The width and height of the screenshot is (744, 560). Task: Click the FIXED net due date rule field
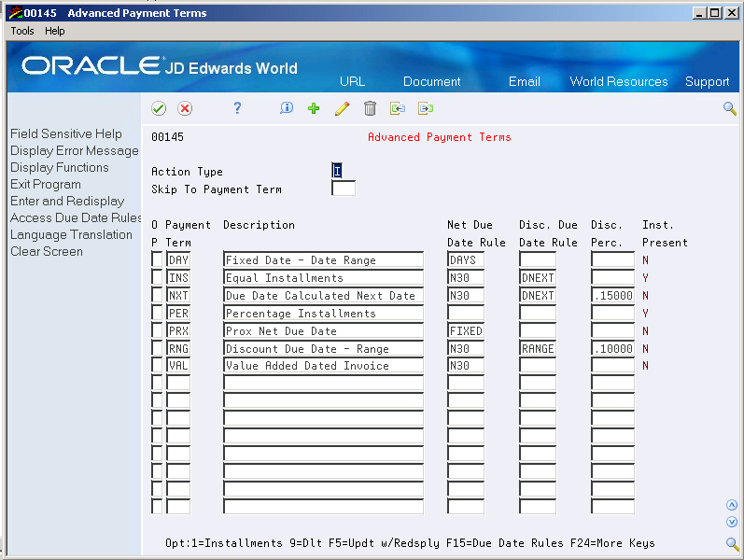[x=466, y=330]
